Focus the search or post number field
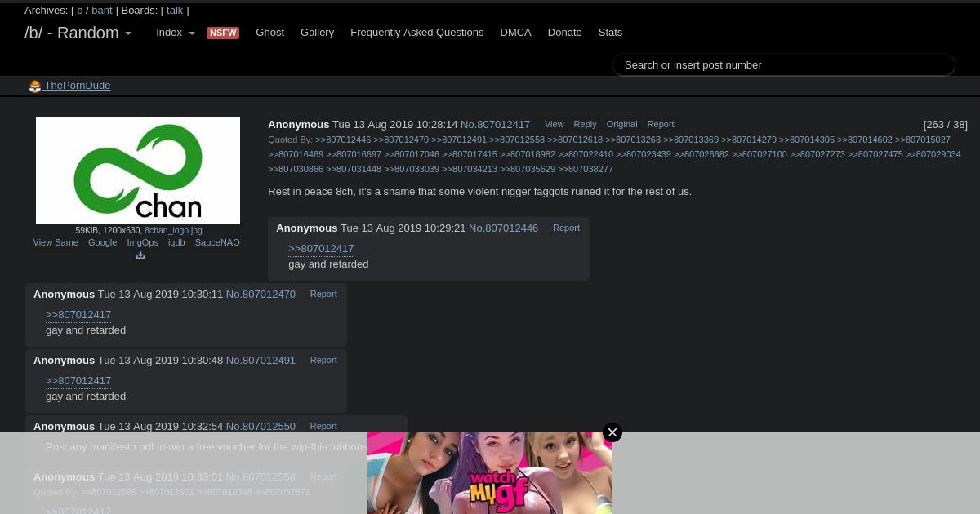Viewport: 980px width, 514px height. point(784,65)
